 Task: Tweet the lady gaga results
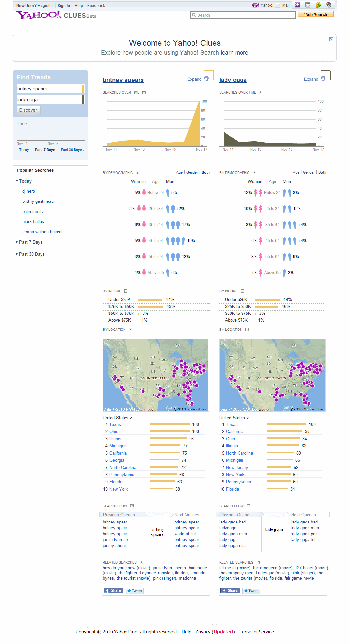click(251, 590)
